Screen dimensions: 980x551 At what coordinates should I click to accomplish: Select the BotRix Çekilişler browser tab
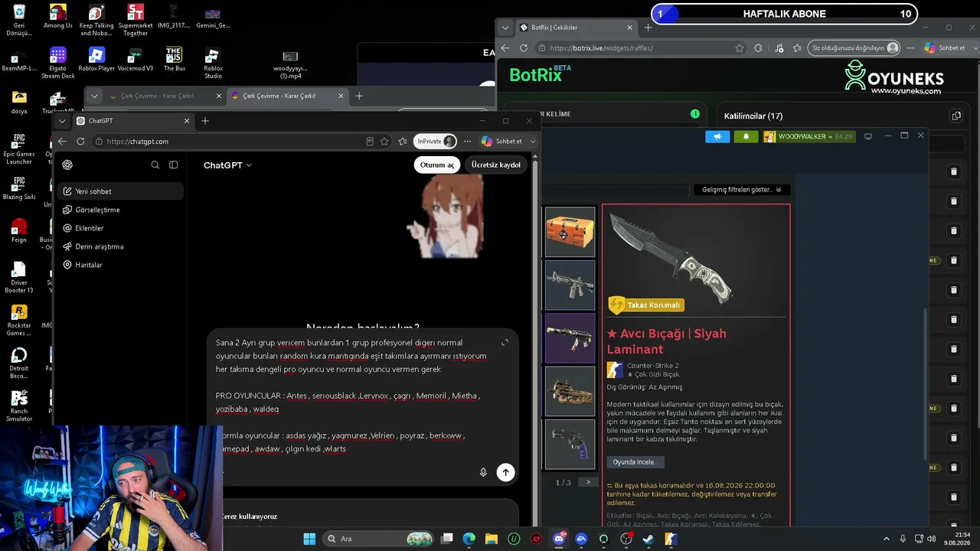576,28
